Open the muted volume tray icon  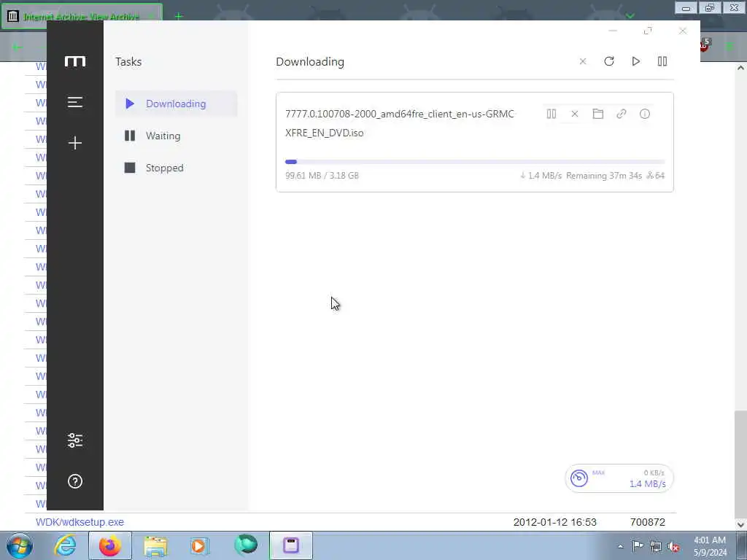(673, 547)
